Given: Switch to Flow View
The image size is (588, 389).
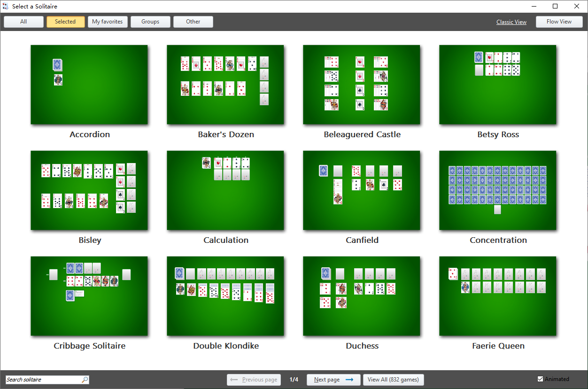Looking at the screenshot, I should coord(559,22).
